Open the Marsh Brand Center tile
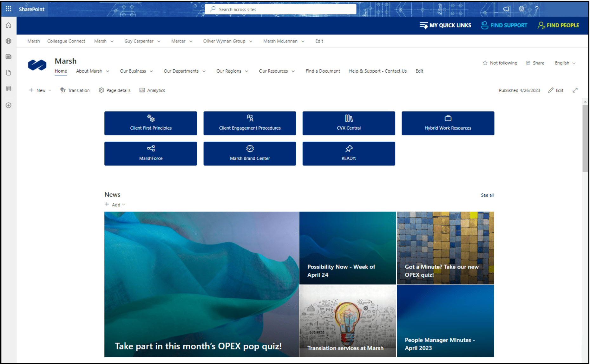Image resolution: width=590 pixels, height=364 pixels. point(250,153)
